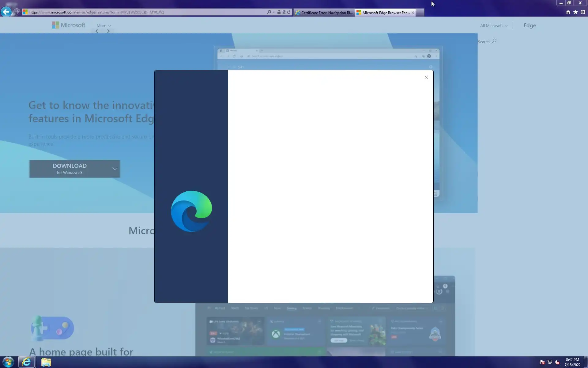This screenshot has width=588, height=368.
Task: Open the Home page icon
Action: tap(568, 12)
